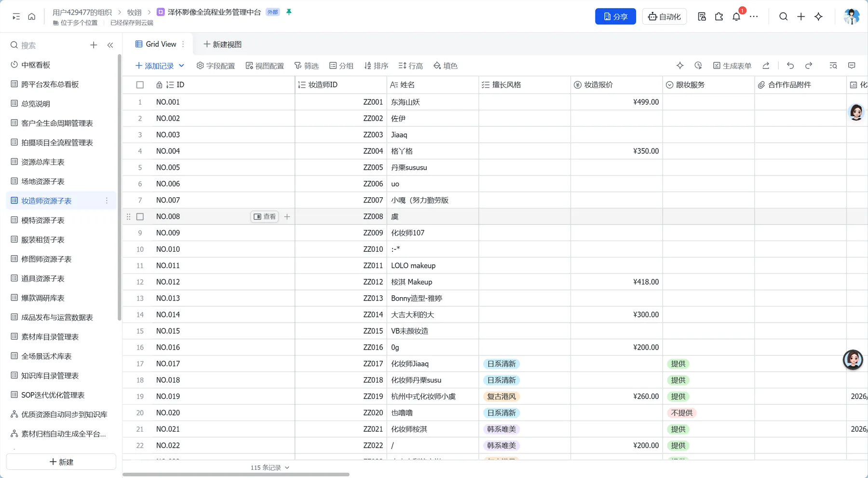Open 字段配置 field settings

pyautogui.click(x=216, y=66)
